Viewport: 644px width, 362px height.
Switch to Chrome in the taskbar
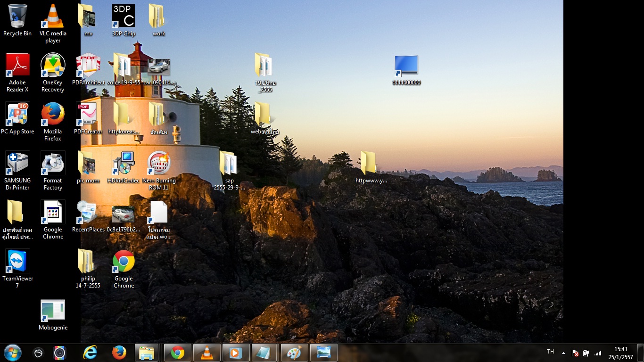click(177, 353)
